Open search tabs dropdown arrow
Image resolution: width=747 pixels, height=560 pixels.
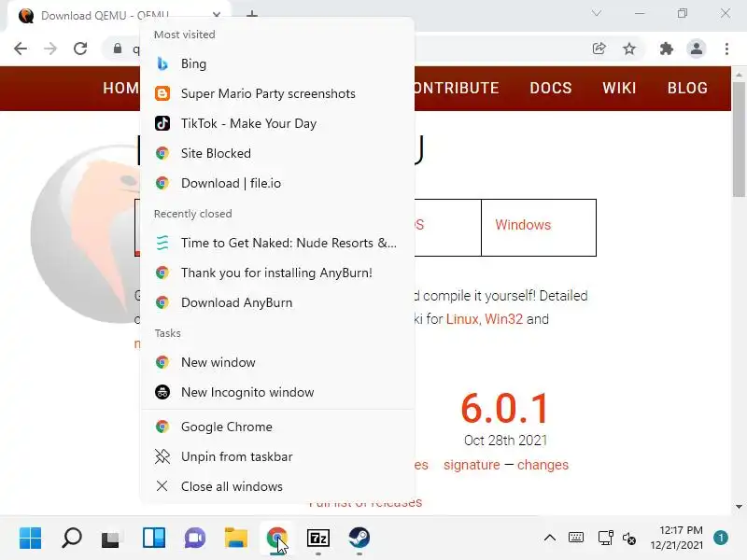[597, 13]
